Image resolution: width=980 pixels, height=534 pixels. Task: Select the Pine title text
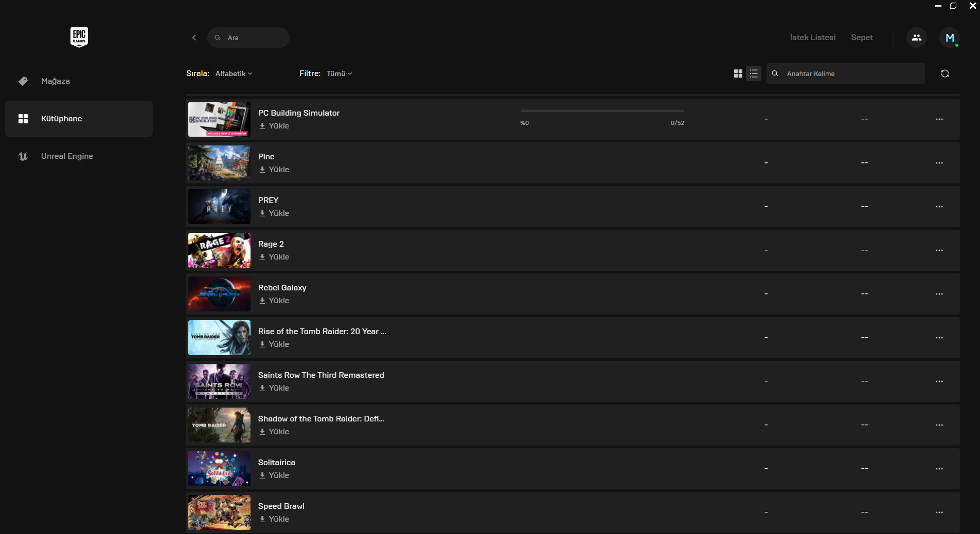[x=266, y=157]
